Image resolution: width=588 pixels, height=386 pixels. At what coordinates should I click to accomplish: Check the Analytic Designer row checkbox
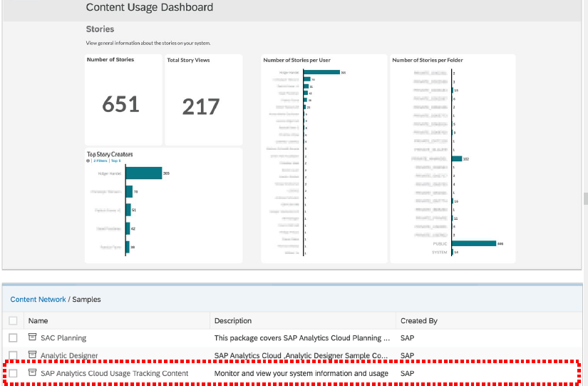click(13, 355)
